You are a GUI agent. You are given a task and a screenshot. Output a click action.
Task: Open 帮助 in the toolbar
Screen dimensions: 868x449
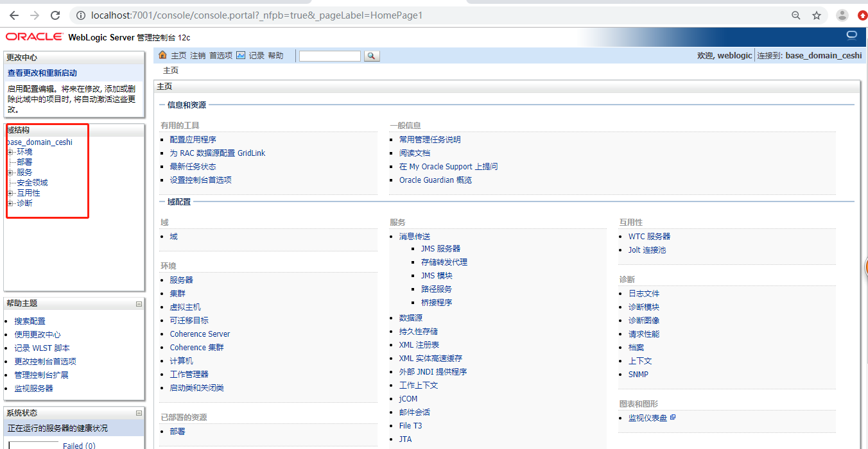pyautogui.click(x=275, y=56)
